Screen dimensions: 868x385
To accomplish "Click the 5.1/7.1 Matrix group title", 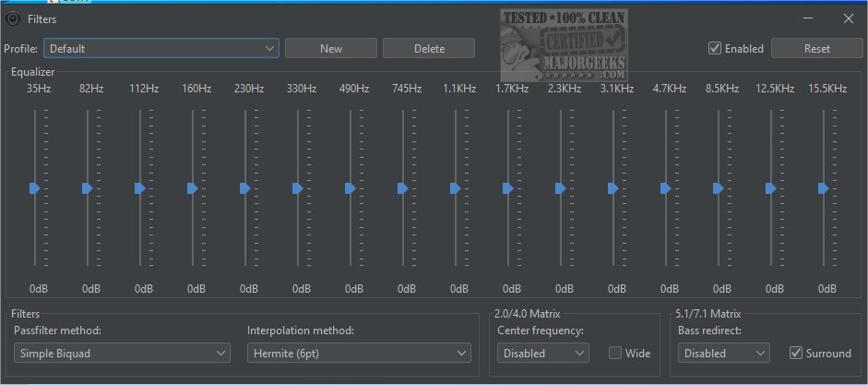I will [x=708, y=314].
